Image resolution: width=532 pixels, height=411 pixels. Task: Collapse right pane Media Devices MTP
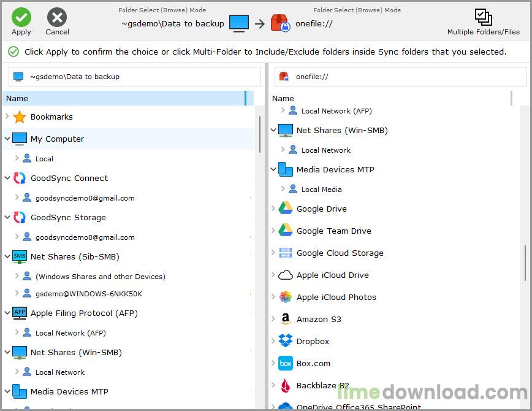pyautogui.click(x=273, y=169)
